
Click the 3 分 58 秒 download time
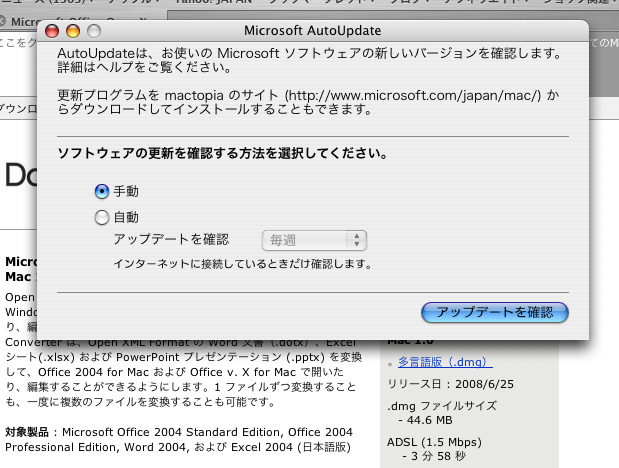[x=438, y=456]
